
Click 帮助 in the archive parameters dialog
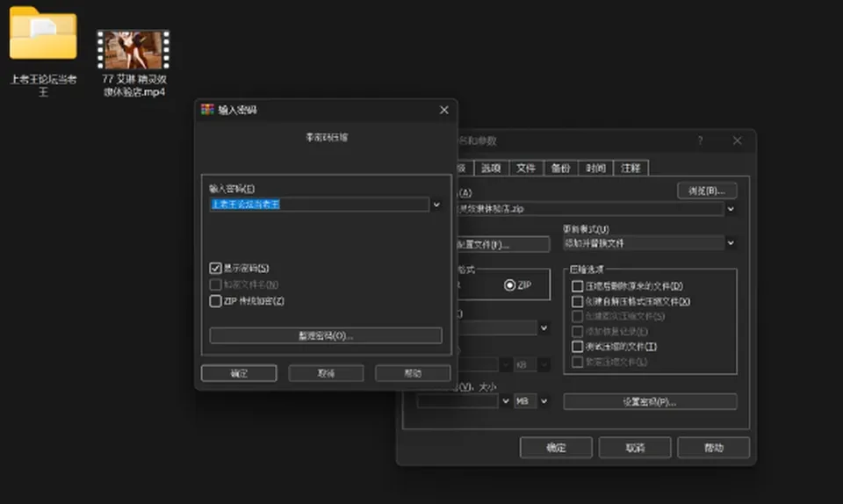pyautogui.click(x=713, y=448)
